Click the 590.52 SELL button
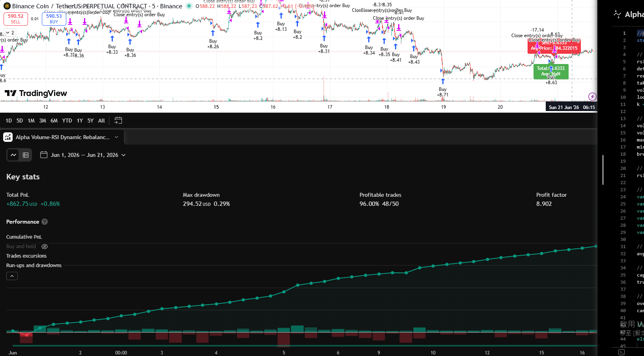644x356 pixels. point(16,19)
